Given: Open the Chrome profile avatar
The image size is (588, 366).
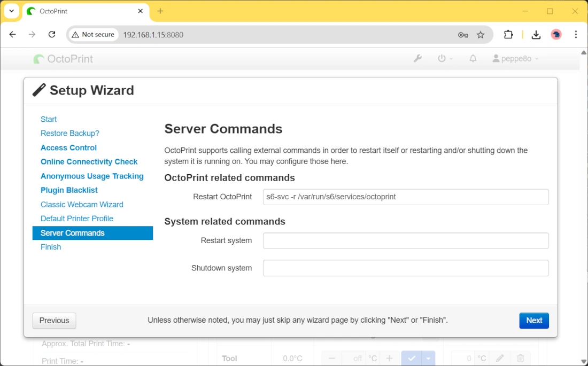Looking at the screenshot, I should pos(556,35).
